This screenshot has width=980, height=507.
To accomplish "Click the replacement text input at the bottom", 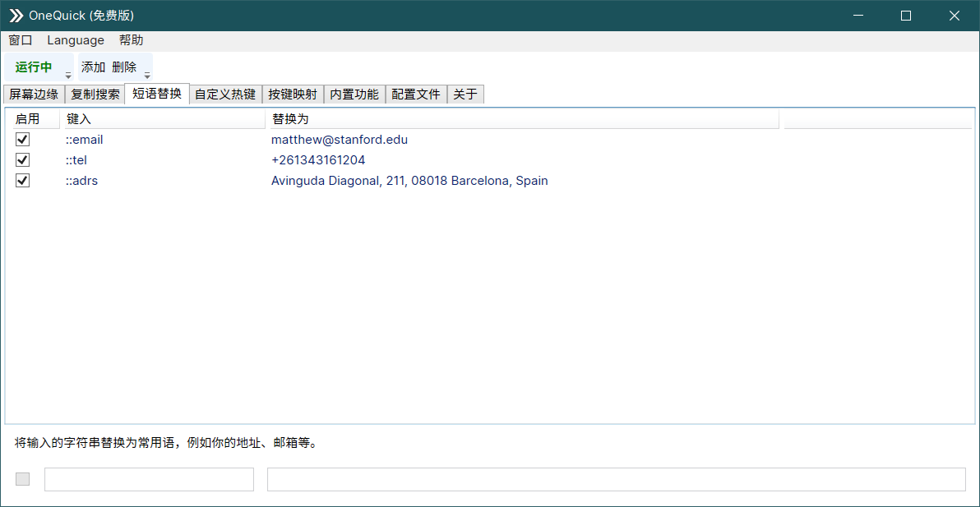I will click(617, 479).
